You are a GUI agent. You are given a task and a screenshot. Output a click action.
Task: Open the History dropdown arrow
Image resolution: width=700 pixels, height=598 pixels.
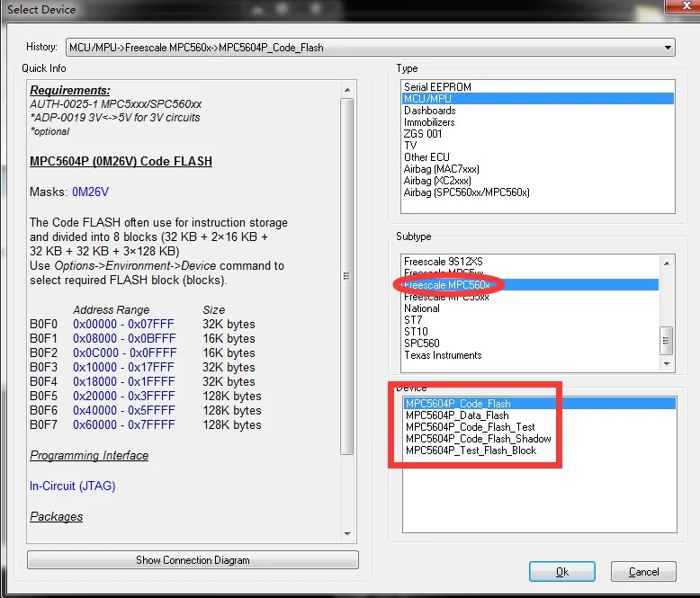tap(668, 48)
